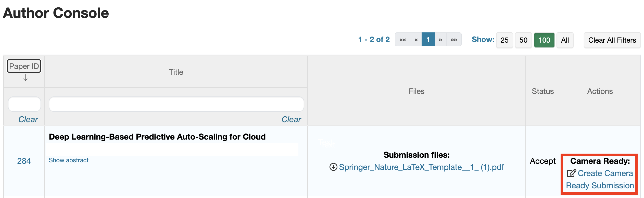
Task: Show 50 items per page
Action: pos(523,40)
